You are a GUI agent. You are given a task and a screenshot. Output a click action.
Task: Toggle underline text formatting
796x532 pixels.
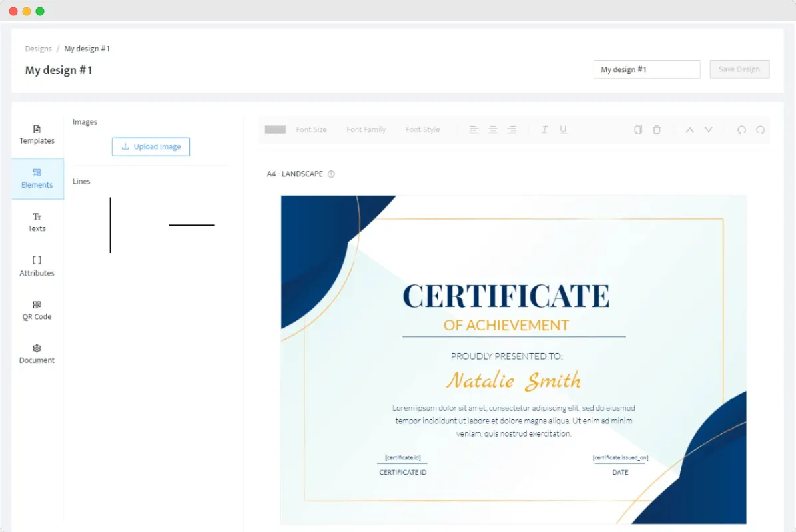[x=563, y=129]
